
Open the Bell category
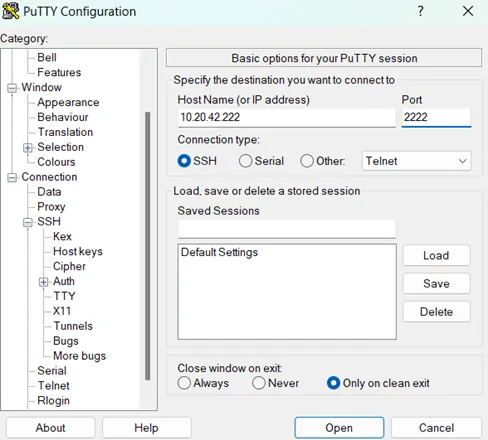[x=47, y=57]
